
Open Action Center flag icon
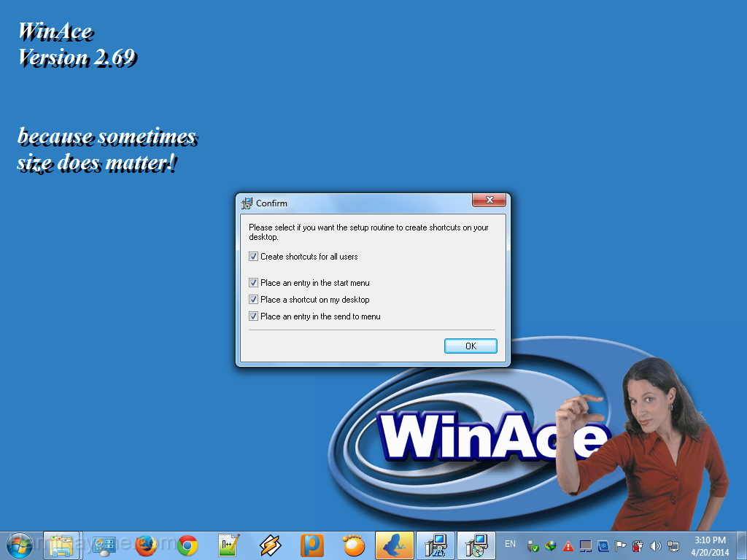click(x=620, y=545)
